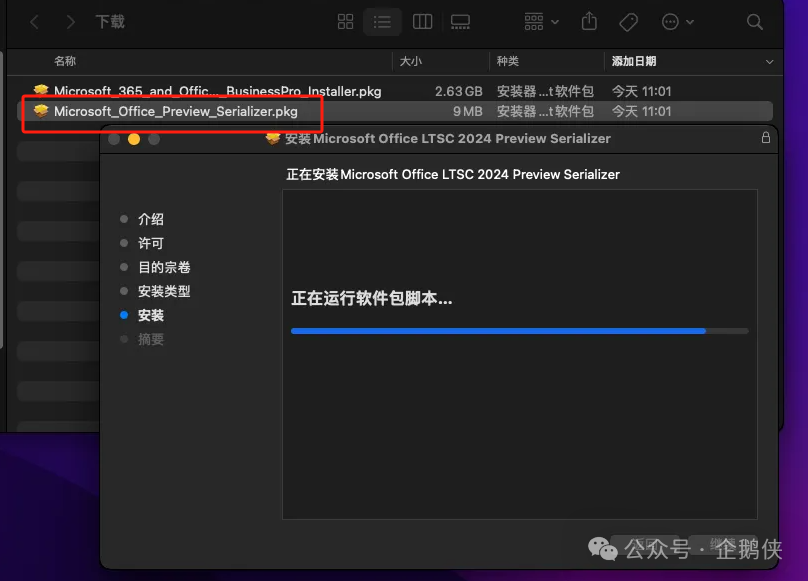Click the 正在运行软件包脚本 status text
808x581 pixels.
(372, 298)
